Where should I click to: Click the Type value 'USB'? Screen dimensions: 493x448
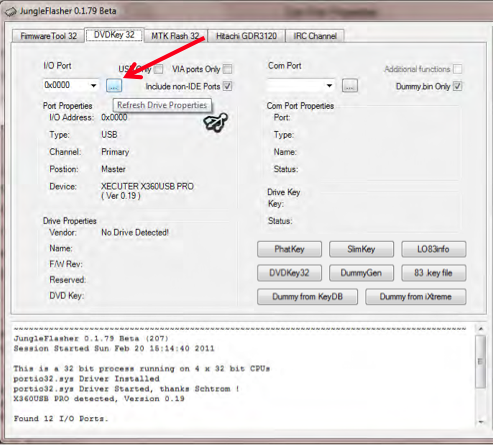(109, 135)
